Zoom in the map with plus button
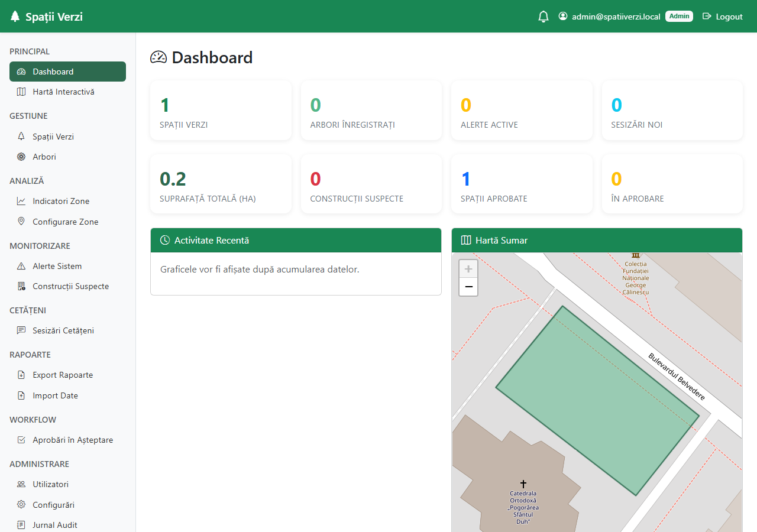This screenshot has height=532, width=757. [x=468, y=269]
